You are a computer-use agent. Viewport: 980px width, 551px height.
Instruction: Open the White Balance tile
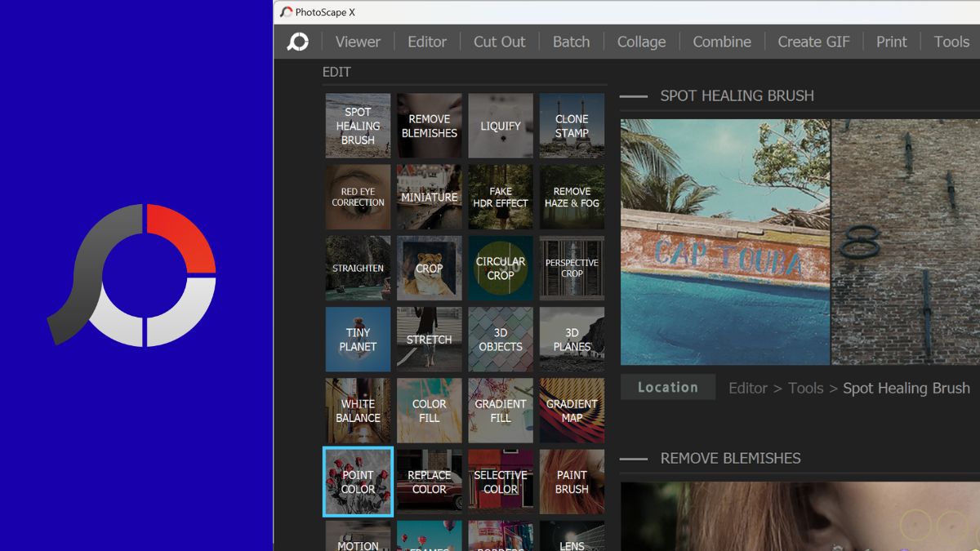coord(358,410)
